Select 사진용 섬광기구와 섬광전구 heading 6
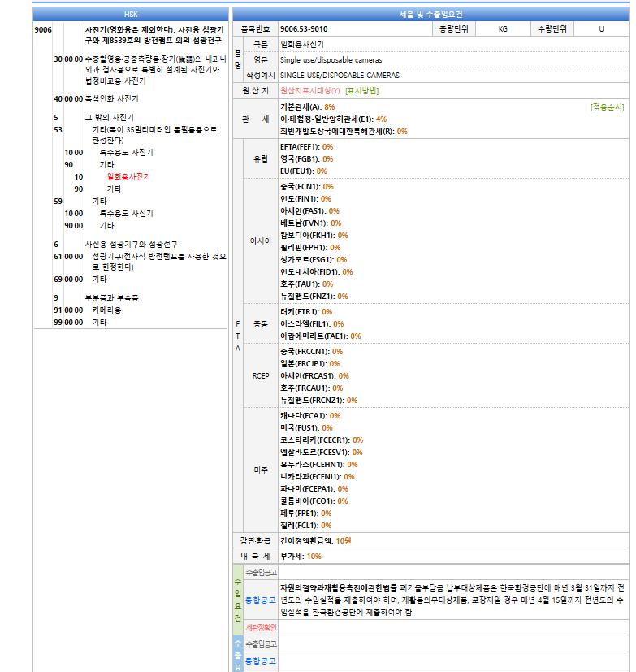Viewport: 636px width, 672px height. point(131,244)
